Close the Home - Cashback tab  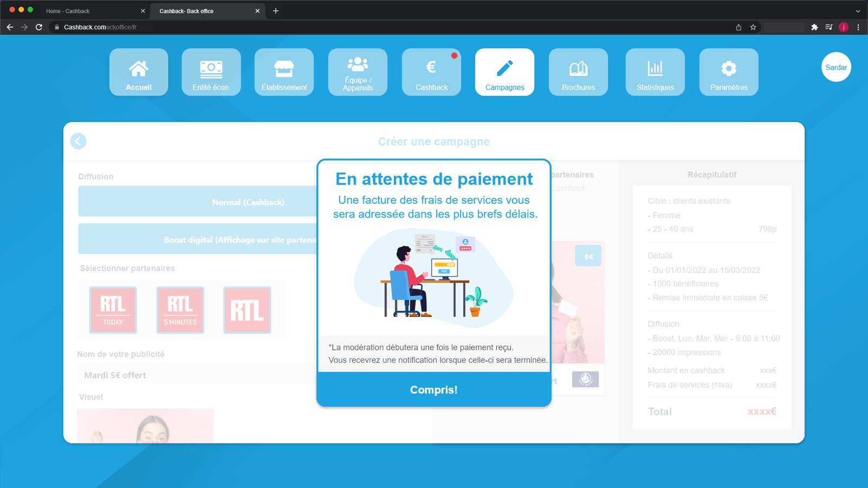(143, 11)
